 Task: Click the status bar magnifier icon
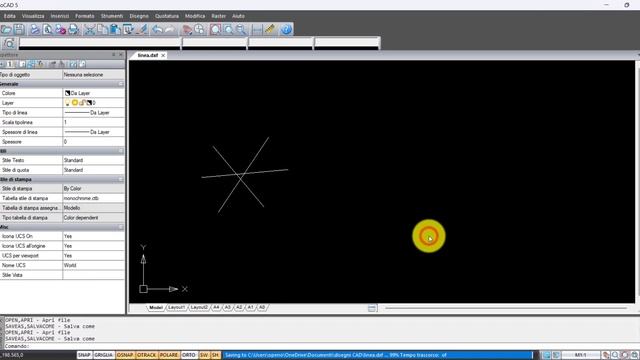click(615, 355)
